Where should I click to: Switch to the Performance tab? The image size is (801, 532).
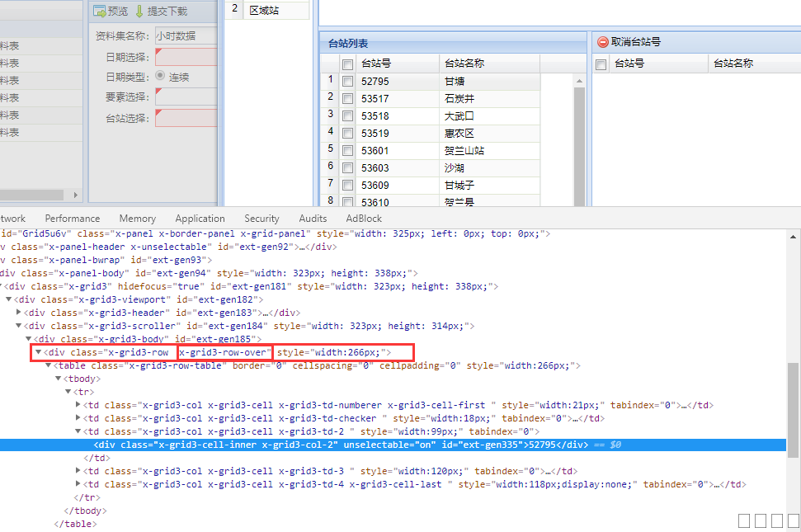click(73, 219)
